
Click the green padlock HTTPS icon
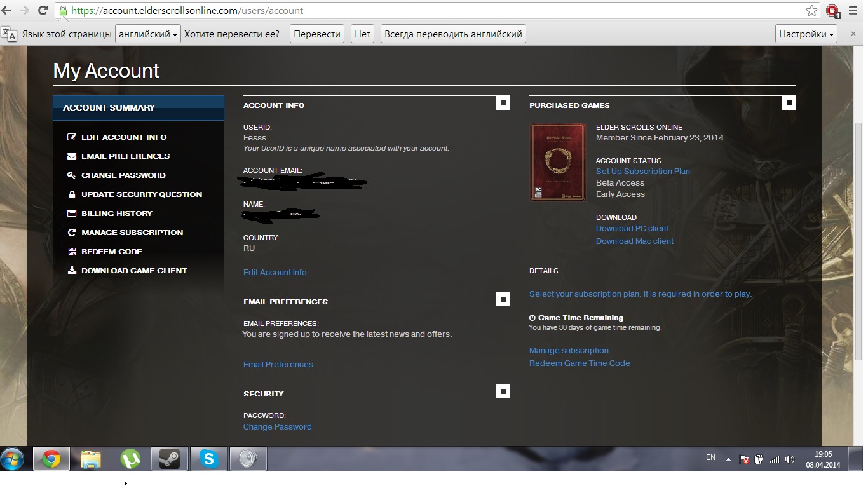click(x=63, y=10)
